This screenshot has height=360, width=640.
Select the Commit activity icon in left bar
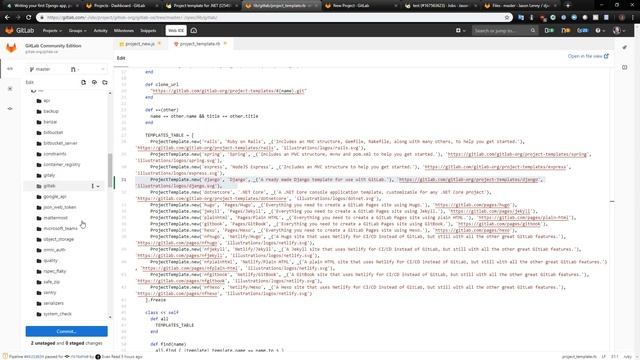click(10, 109)
